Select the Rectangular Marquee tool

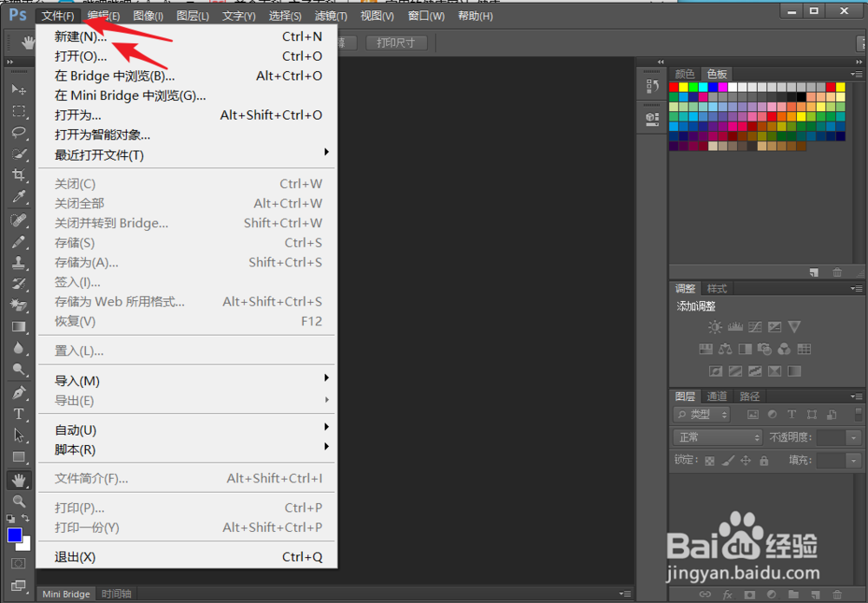click(19, 111)
